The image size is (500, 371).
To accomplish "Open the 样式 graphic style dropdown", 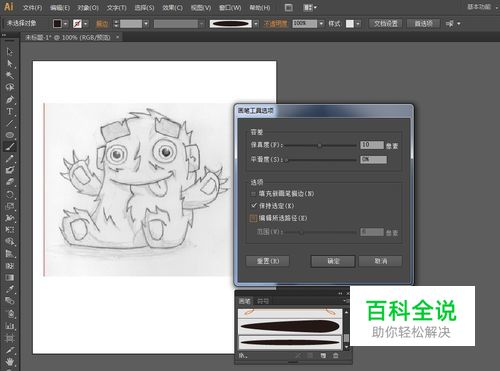I will [x=358, y=24].
